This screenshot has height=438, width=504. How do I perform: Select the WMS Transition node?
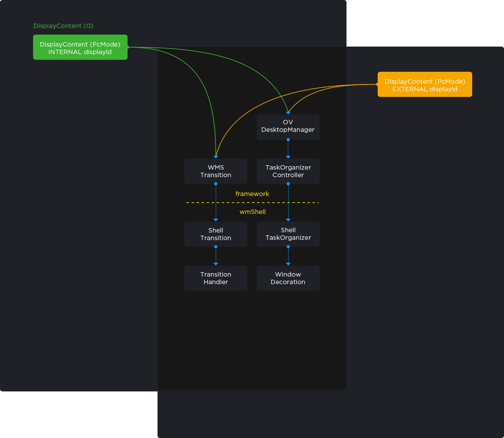(216, 171)
